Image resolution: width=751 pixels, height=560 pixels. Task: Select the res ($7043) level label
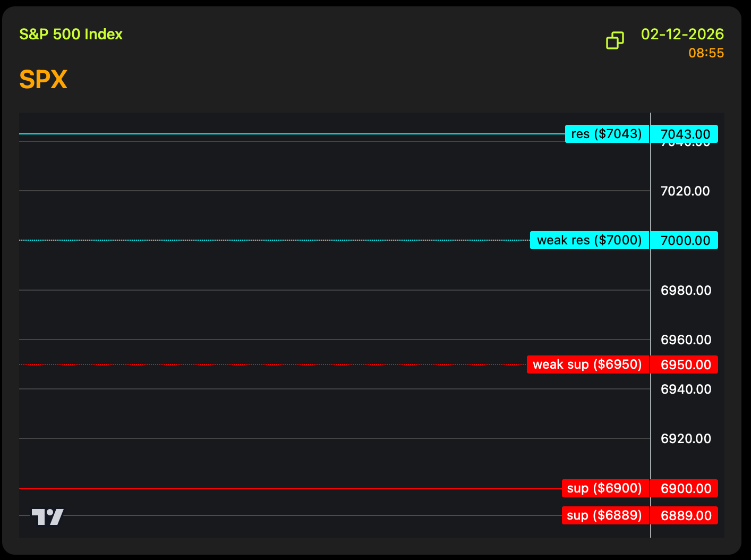coord(607,134)
